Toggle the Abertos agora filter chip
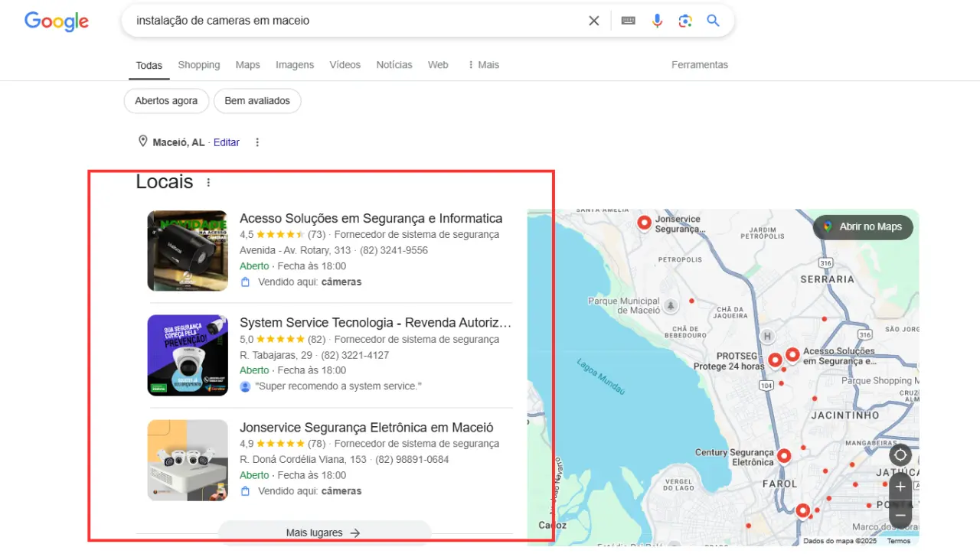The image size is (980, 557). tap(166, 101)
